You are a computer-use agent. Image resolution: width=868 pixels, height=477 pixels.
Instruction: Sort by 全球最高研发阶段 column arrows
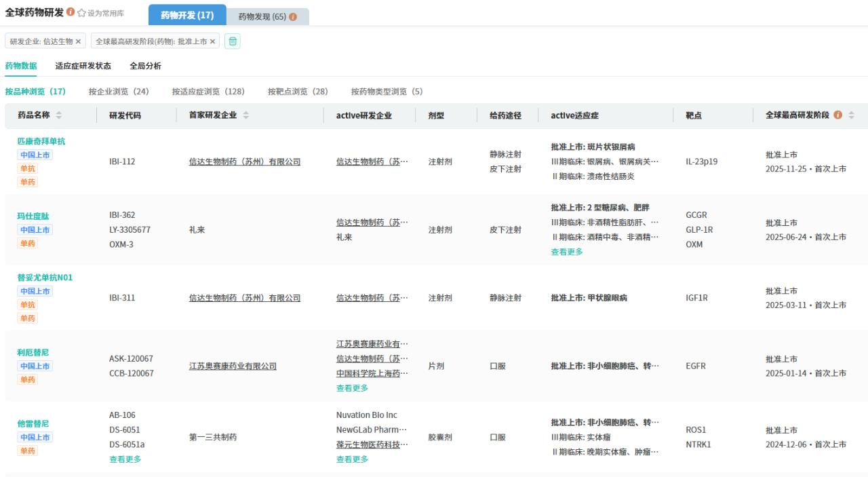(851, 115)
